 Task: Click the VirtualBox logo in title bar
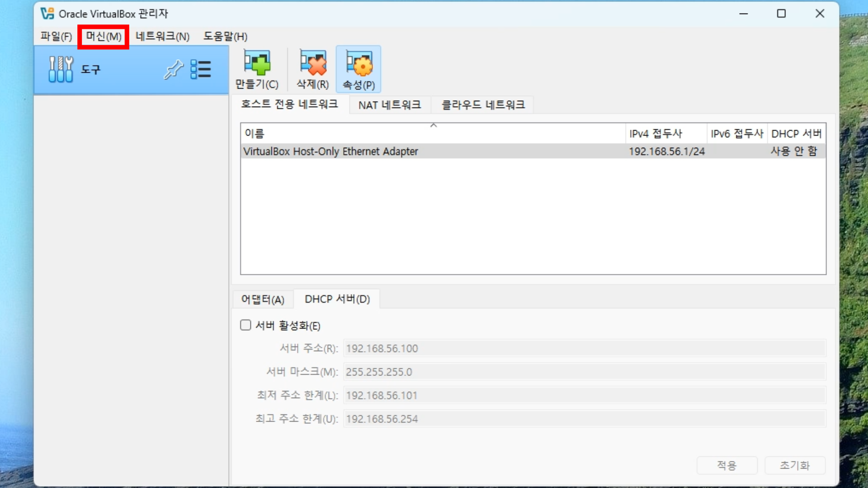(x=47, y=14)
